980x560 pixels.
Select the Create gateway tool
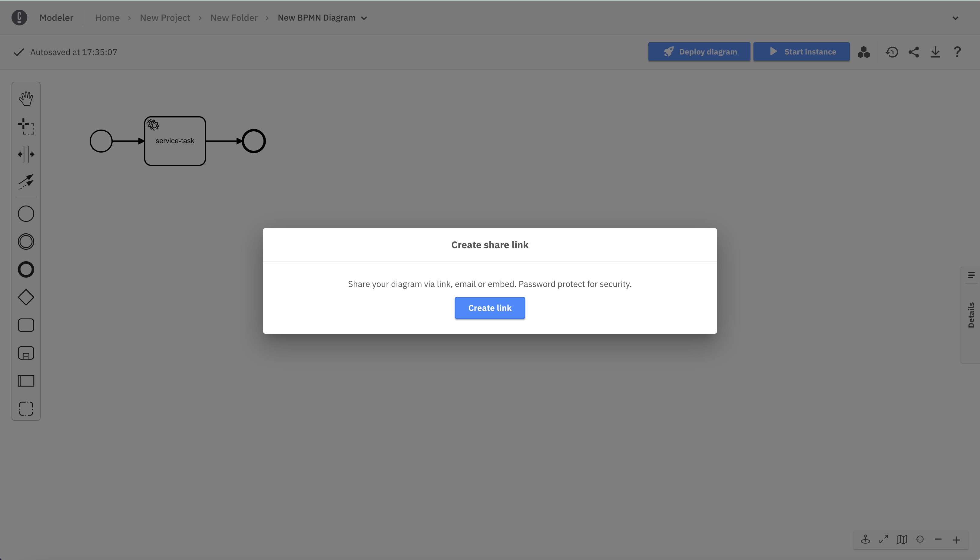tap(26, 297)
